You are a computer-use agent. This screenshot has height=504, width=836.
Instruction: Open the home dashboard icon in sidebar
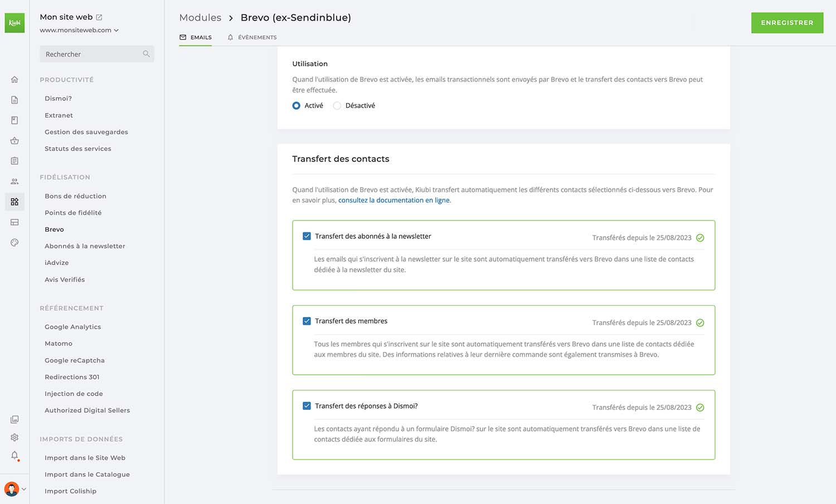[14, 80]
